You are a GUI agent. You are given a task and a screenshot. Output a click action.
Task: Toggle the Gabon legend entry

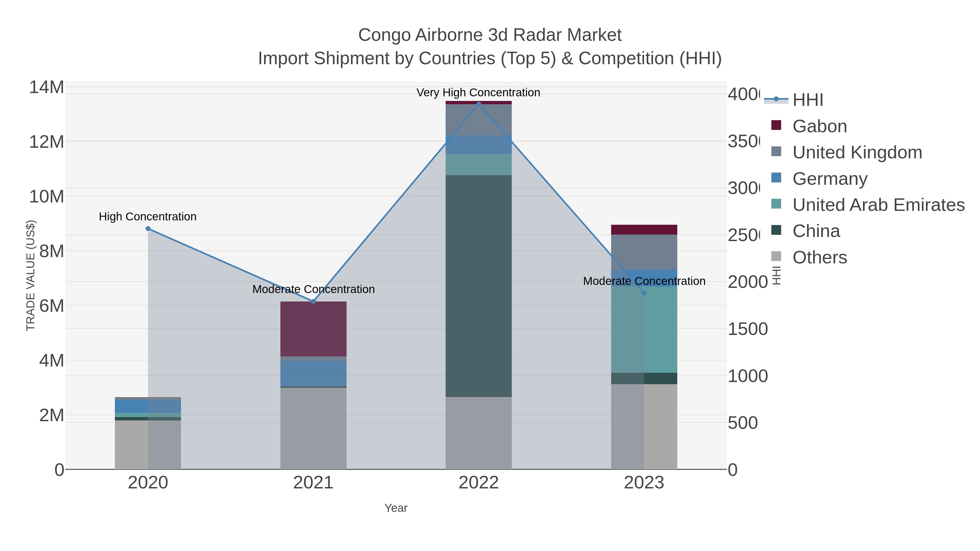(809, 126)
